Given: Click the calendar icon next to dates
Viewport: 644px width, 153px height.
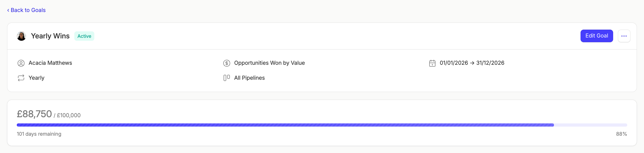Looking at the screenshot, I should tap(432, 63).
